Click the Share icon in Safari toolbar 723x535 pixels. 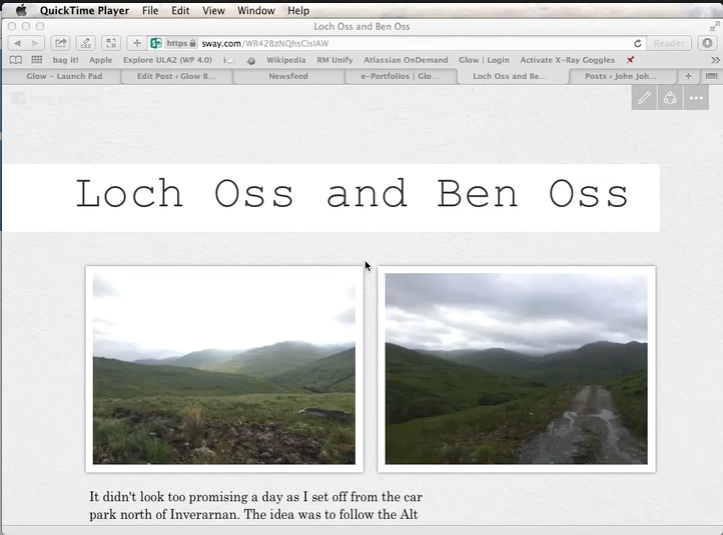pos(61,43)
